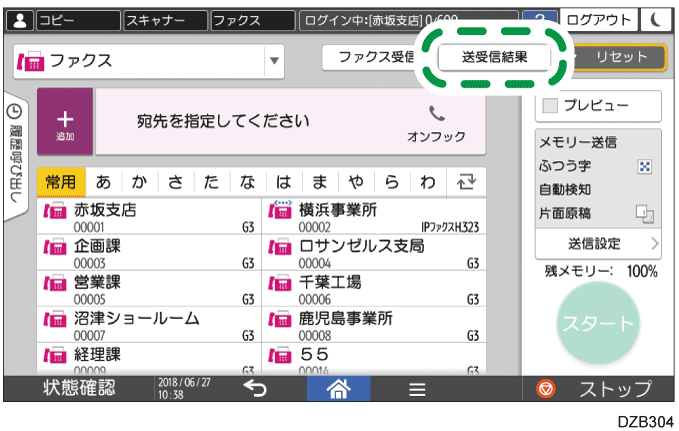
Task: Switch to the ファクス function tab
Action: tap(253, 20)
